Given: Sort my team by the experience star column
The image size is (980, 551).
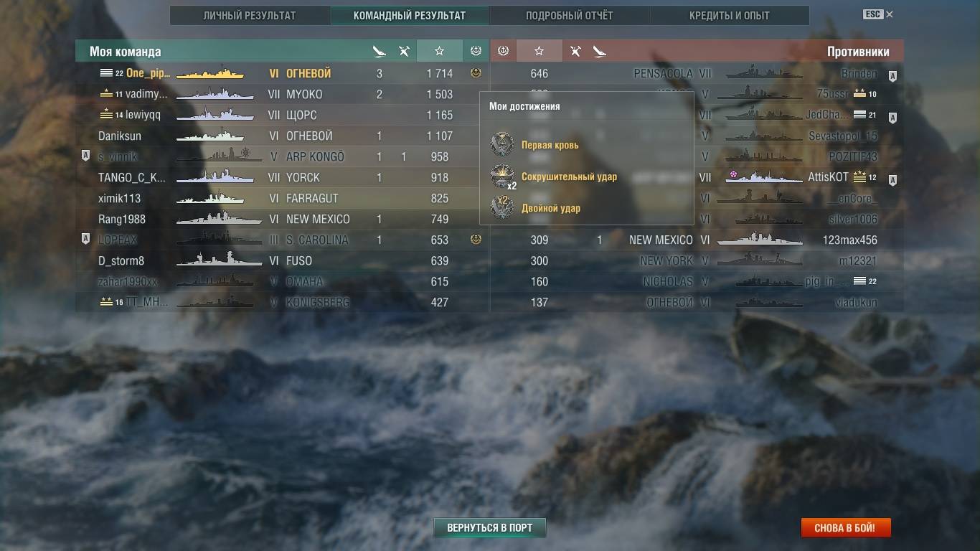Looking at the screenshot, I should [x=439, y=51].
